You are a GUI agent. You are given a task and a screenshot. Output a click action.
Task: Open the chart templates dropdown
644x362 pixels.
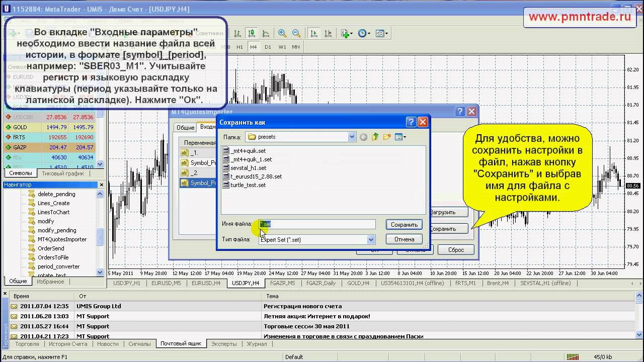point(381,33)
